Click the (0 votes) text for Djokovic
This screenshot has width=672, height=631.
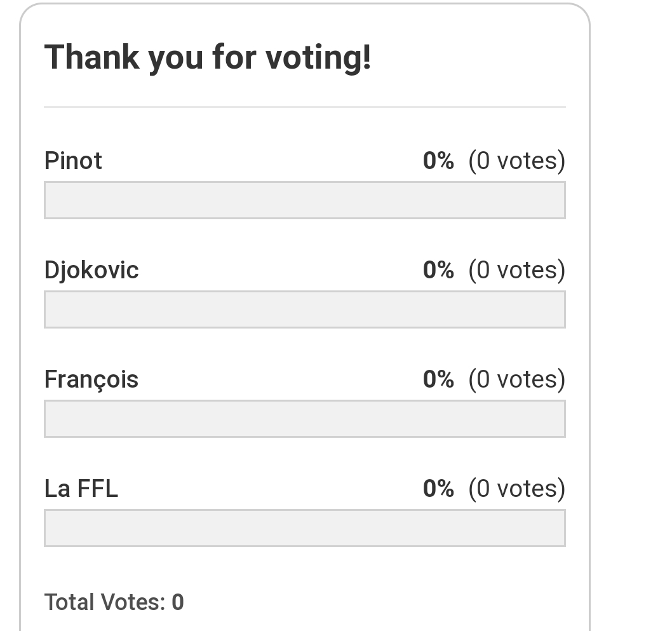(517, 271)
